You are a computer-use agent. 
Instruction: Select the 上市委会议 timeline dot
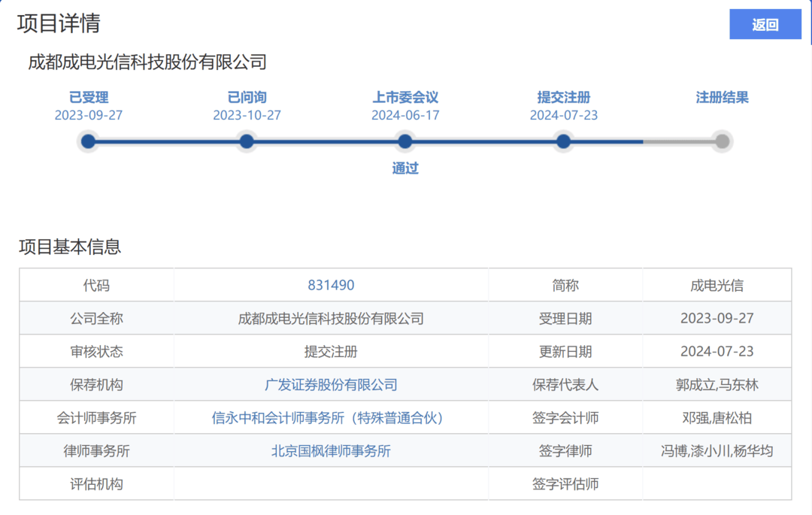(x=405, y=141)
